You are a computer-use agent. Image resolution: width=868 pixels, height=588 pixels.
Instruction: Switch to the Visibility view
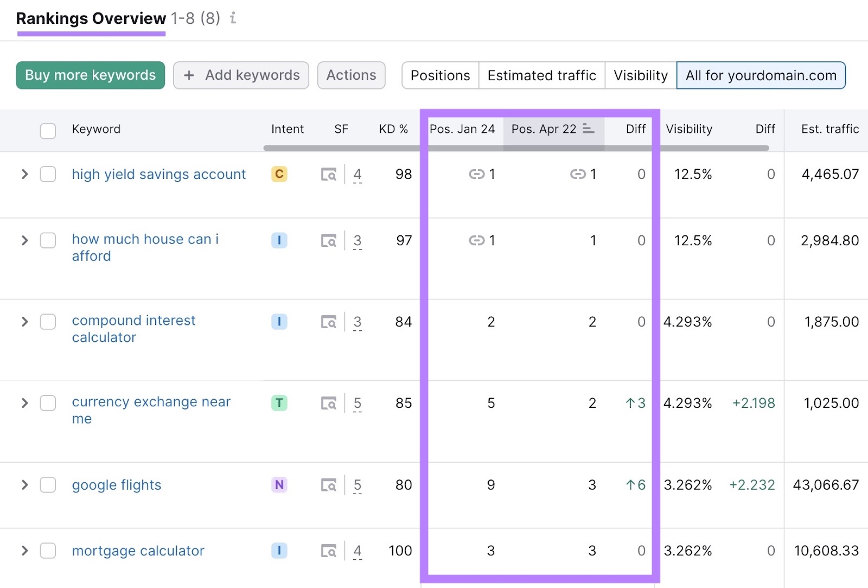(641, 75)
